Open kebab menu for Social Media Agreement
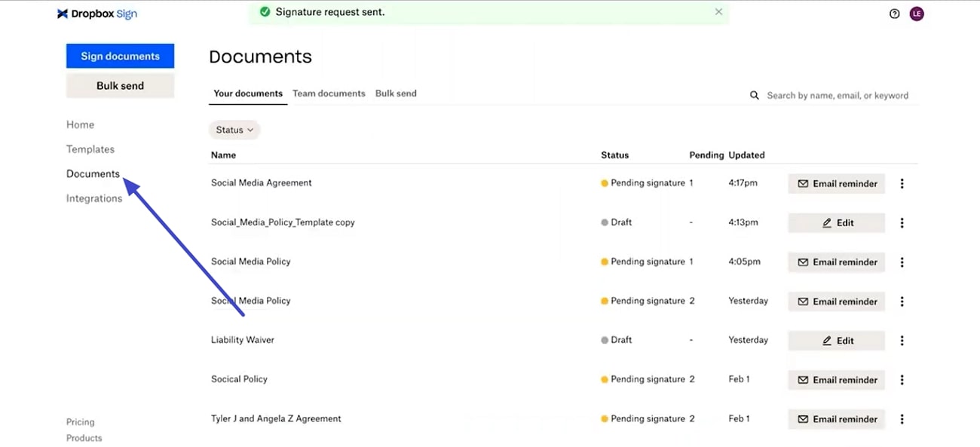 (902, 183)
